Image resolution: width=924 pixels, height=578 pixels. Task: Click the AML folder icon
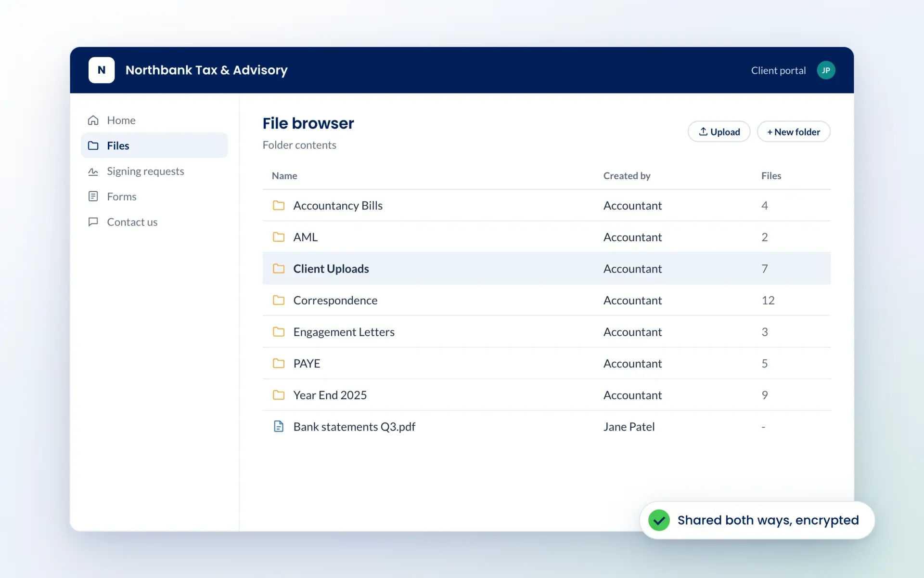pyautogui.click(x=279, y=237)
